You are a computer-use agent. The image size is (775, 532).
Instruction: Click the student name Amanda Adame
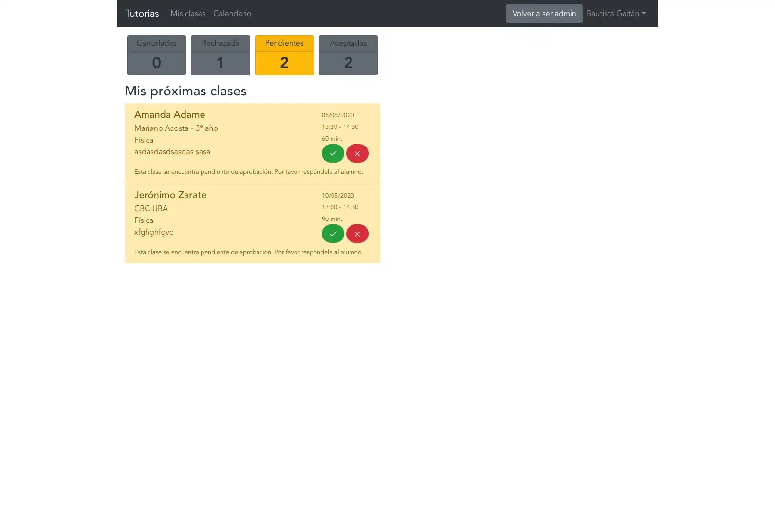(x=169, y=114)
